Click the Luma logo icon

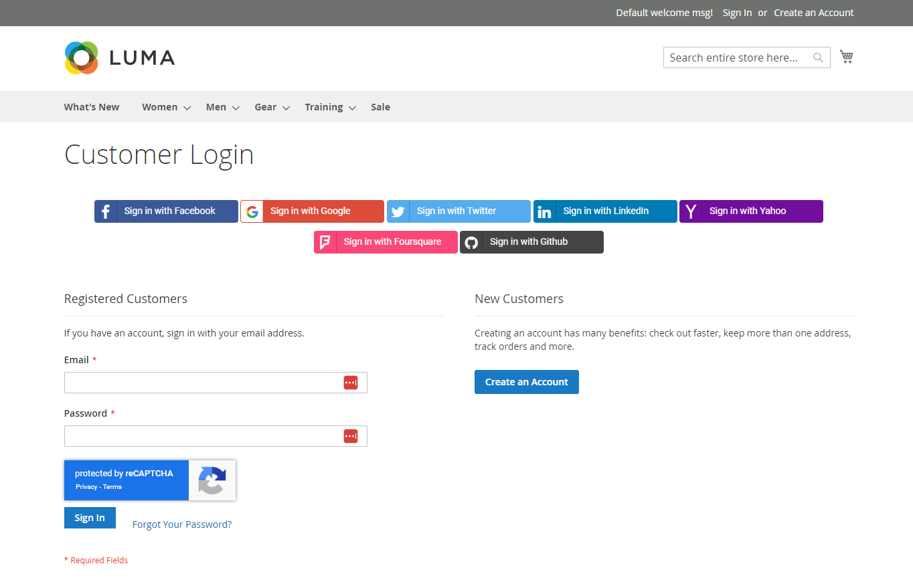(x=82, y=58)
